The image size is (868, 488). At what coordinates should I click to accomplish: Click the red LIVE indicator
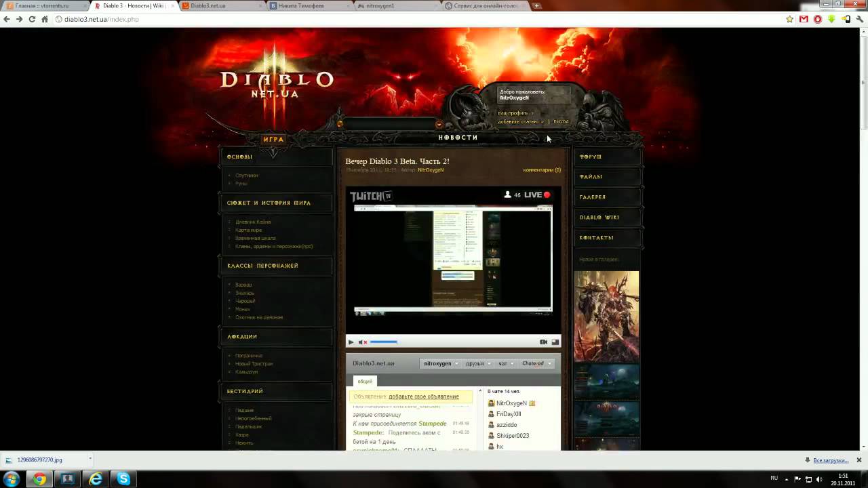point(538,195)
